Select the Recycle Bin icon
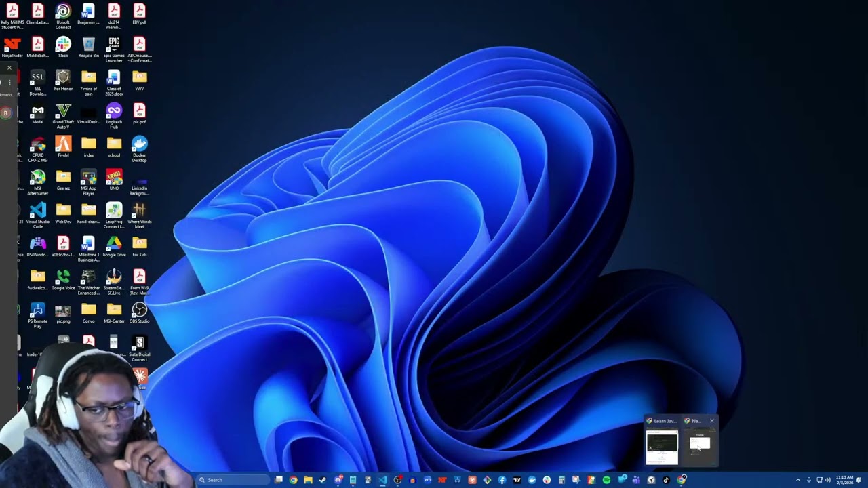Viewport: 868px width, 488px height. (x=88, y=47)
